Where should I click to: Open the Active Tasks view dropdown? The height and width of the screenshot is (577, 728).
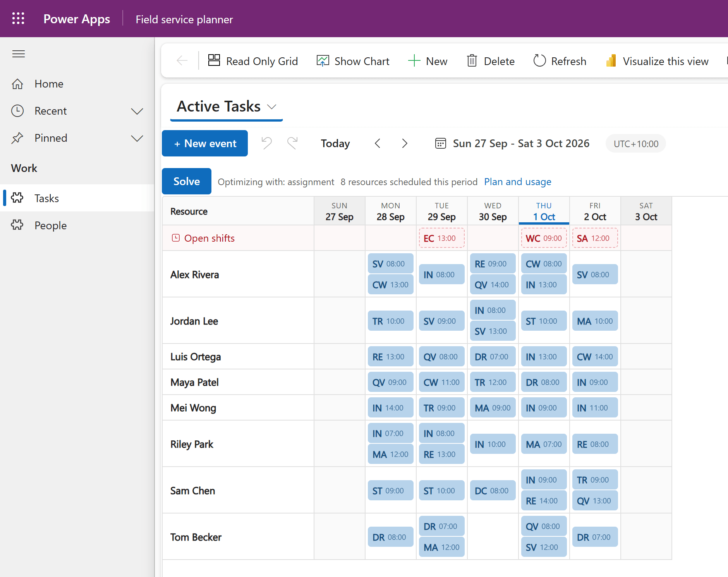(x=227, y=106)
